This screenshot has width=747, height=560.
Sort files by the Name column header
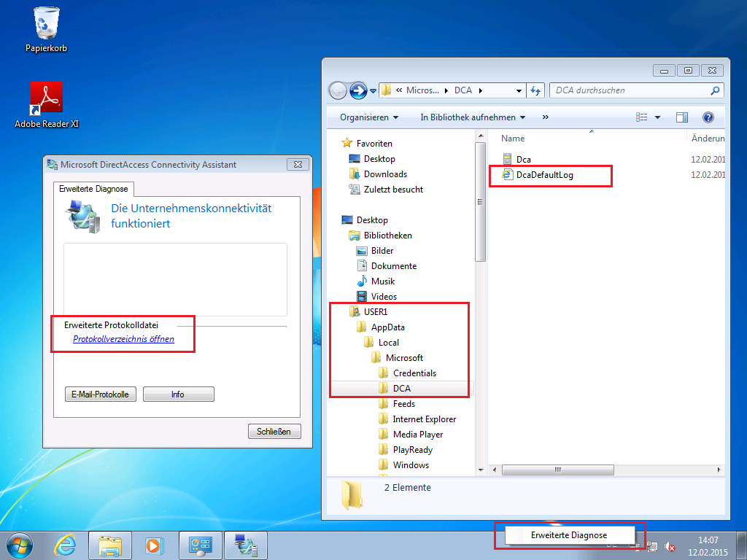pos(513,139)
